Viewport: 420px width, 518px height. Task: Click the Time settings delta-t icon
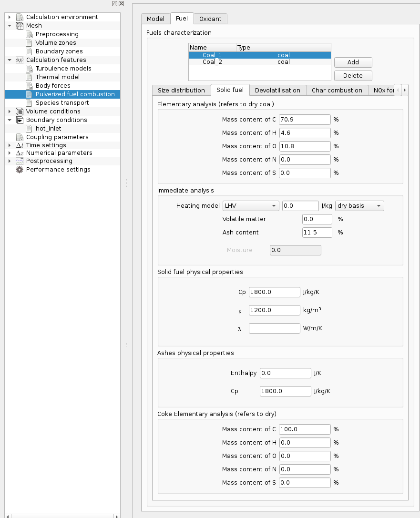20,145
